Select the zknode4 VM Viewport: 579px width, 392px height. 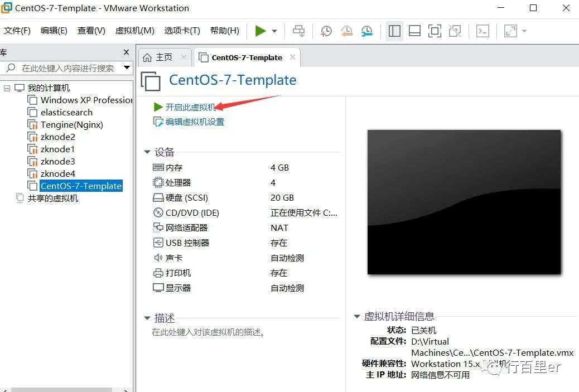[x=57, y=173]
